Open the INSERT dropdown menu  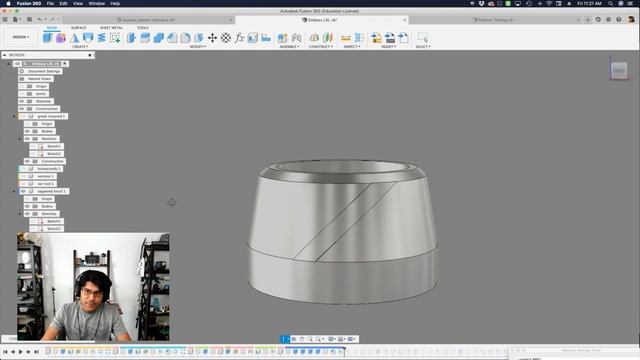(389, 47)
